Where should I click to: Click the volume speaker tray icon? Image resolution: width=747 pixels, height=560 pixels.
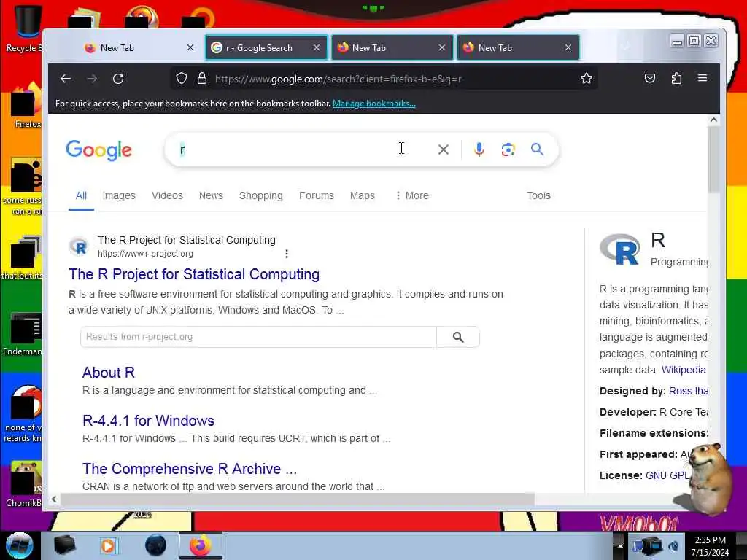pos(673,545)
